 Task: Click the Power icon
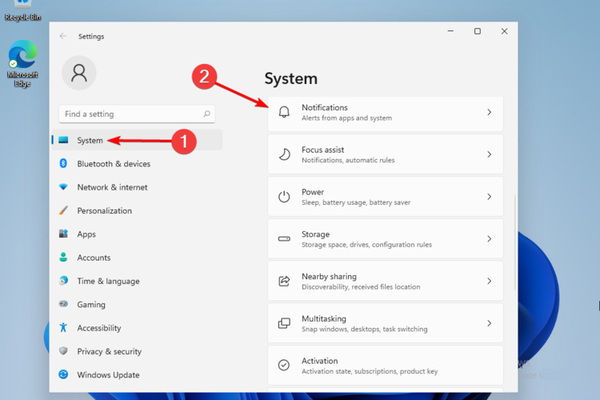tap(284, 197)
